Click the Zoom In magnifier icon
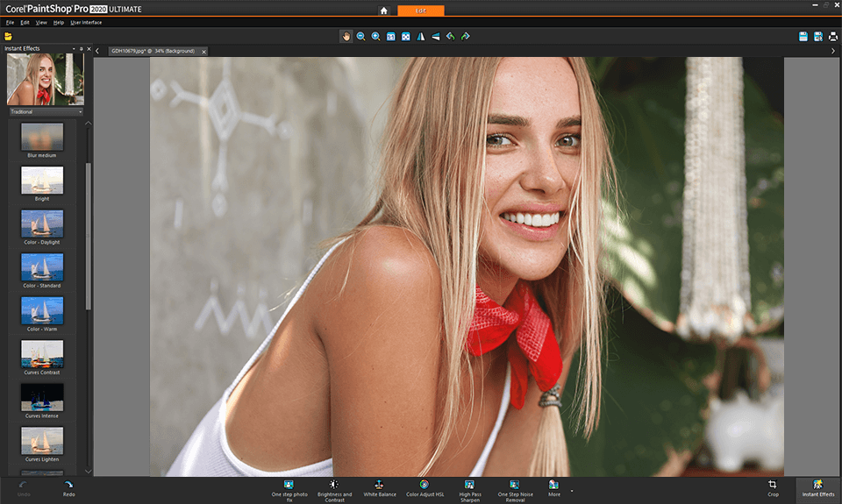 click(375, 36)
